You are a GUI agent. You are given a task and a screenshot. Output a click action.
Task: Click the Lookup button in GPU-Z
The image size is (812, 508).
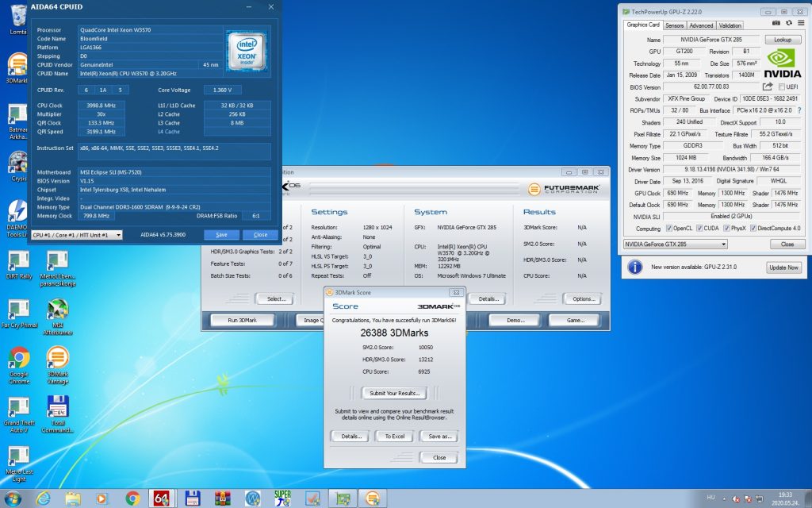click(x=783, y=40)
